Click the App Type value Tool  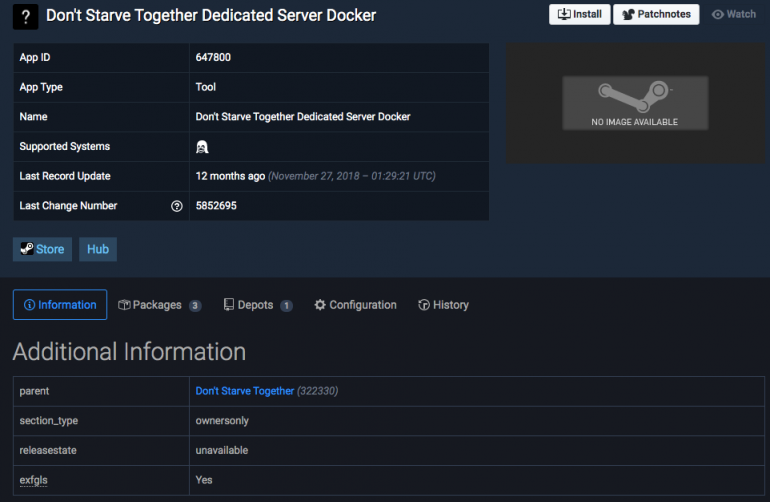(205, 87)
